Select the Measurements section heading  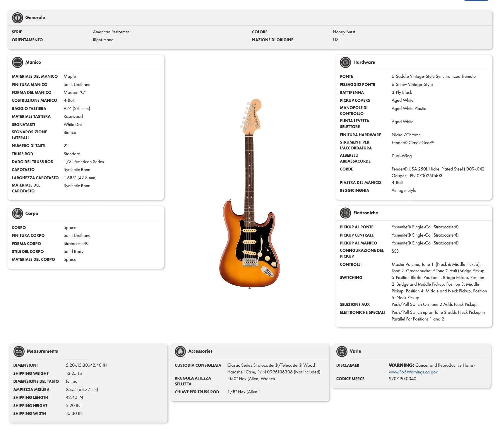[x=42, y=351]
